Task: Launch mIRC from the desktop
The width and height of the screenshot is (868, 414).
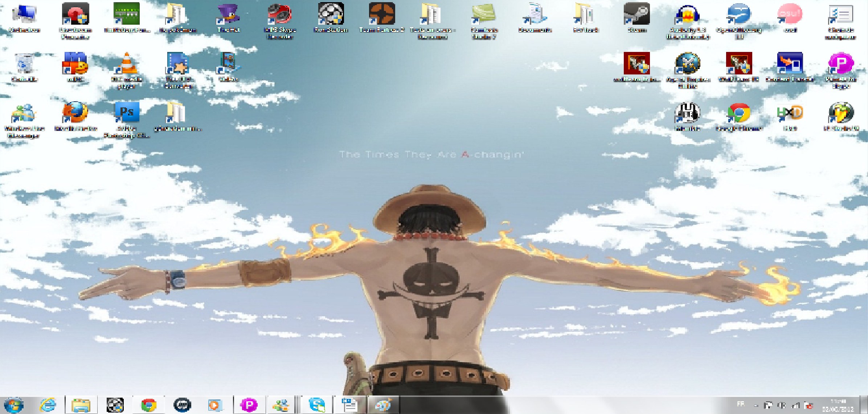Action: [75, 67]
